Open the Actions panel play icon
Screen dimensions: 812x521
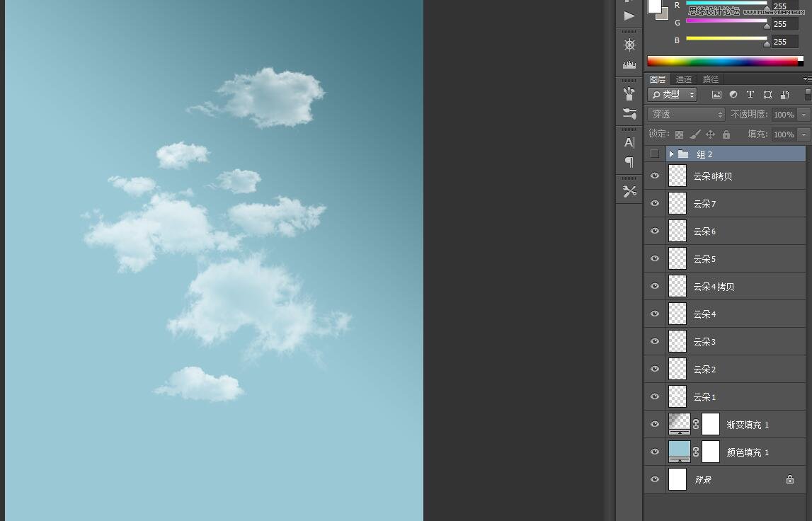[629, 16]
